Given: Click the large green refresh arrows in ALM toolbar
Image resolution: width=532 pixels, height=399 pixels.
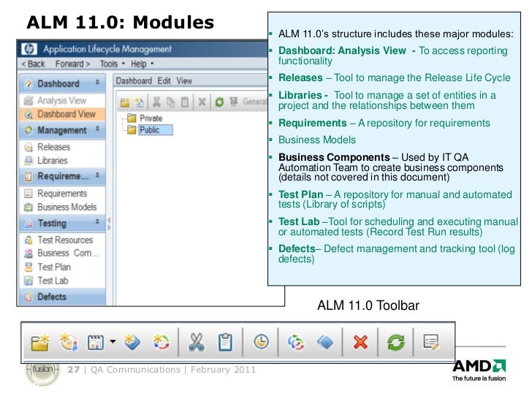Looking at the screenshot, I should (x=396, y=342).
